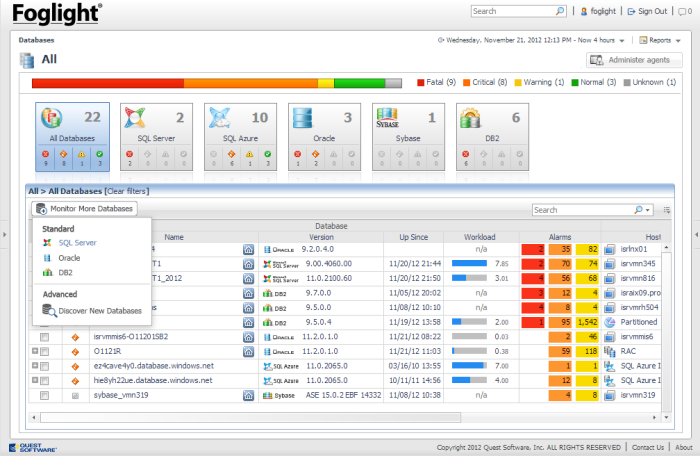Select the Sybase tile icon
The width and height of the screenshot is (700, 456).
coord(387,118)
